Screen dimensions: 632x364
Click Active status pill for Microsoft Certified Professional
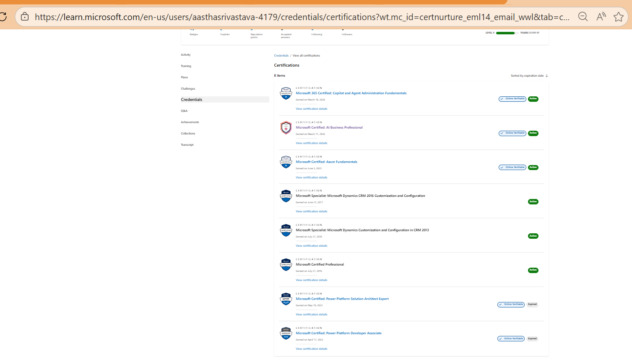coord(533,270)
